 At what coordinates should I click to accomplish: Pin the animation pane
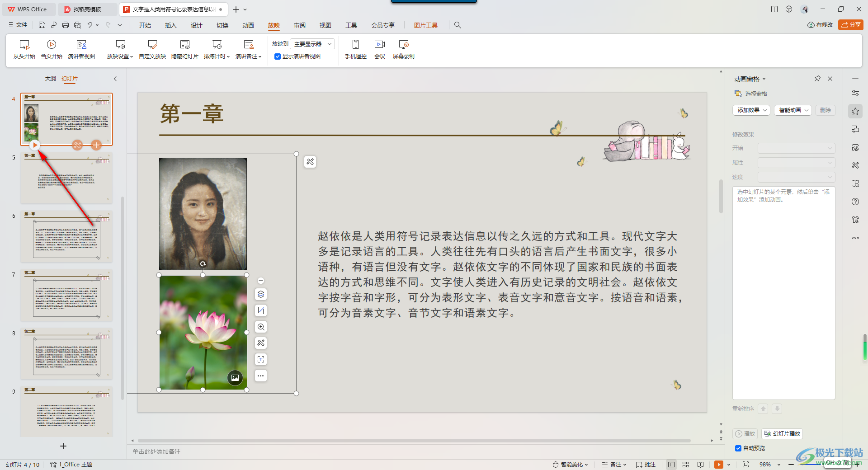coord(817,79)
